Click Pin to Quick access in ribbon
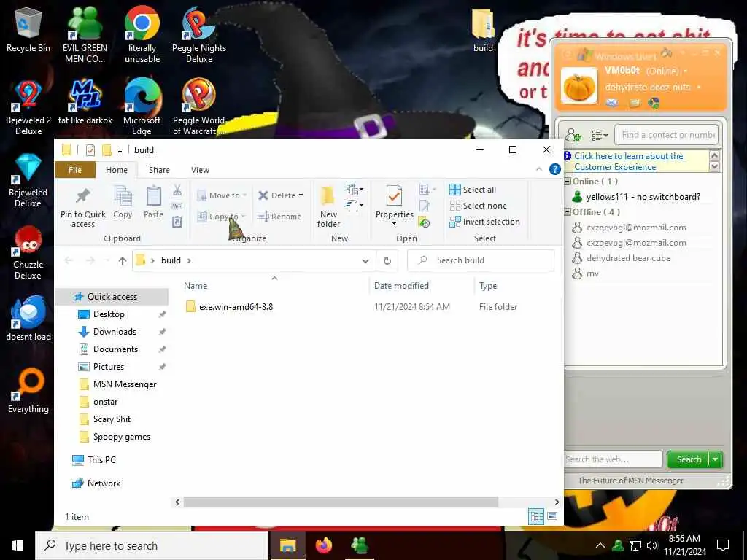The width and height of the screenshot is (747, 560). pyautogui.click(x=83, y=206)
